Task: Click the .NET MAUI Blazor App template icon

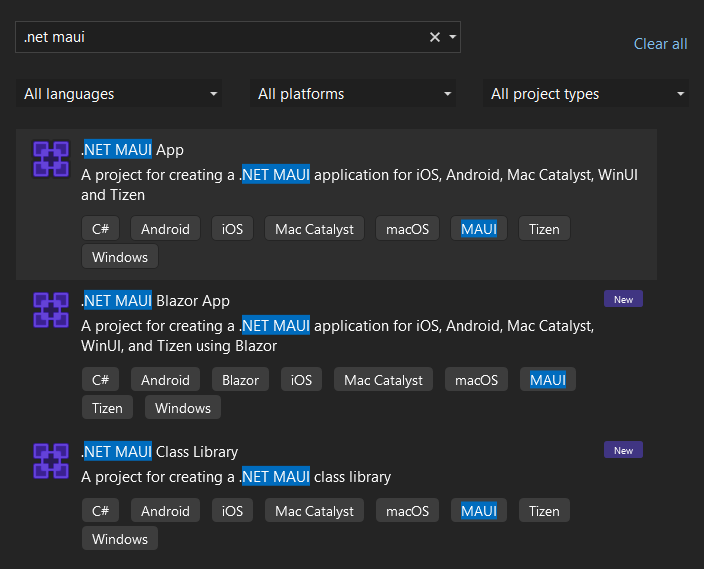Action: click(x=51, y=310)
